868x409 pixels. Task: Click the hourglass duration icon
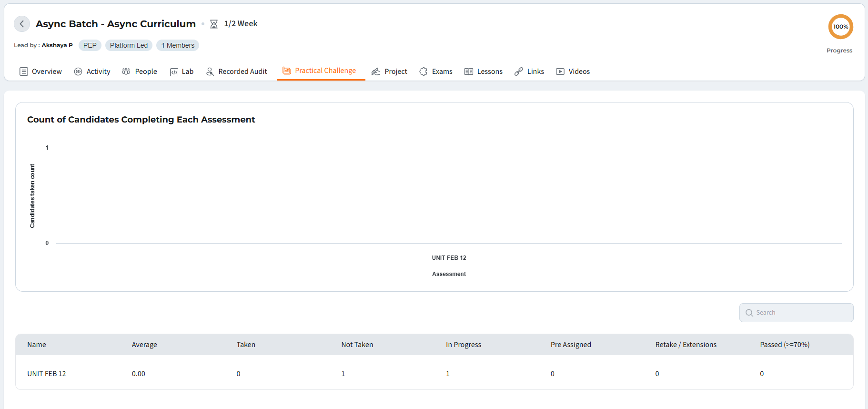coord(214,24)
